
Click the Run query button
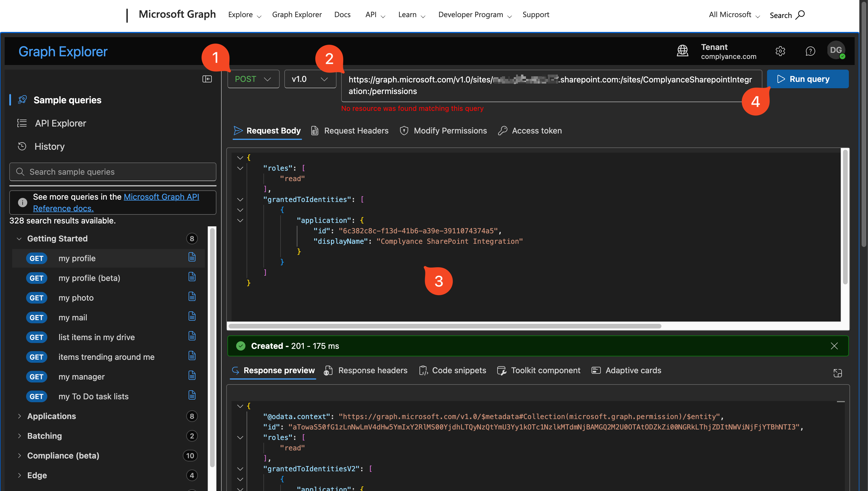[x=808, y=79]
